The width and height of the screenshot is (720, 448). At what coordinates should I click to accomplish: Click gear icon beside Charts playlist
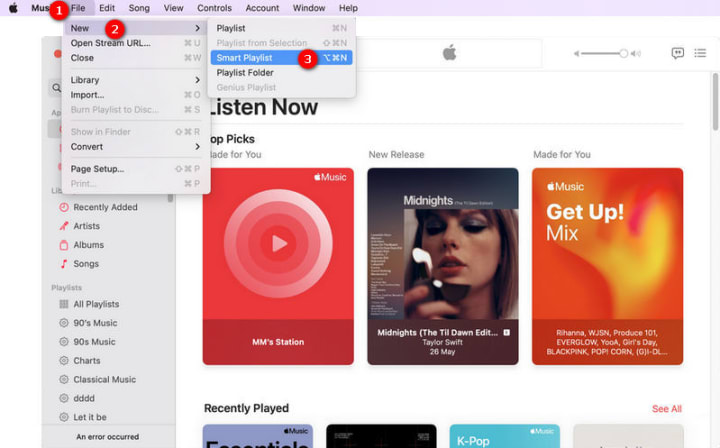point(64,360)
